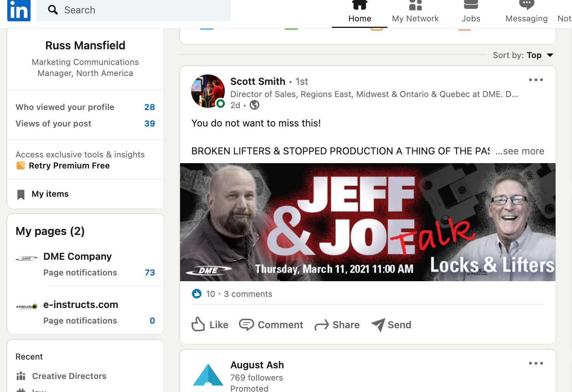
Task: Click the Home house icon
Action: click(360, 5)
